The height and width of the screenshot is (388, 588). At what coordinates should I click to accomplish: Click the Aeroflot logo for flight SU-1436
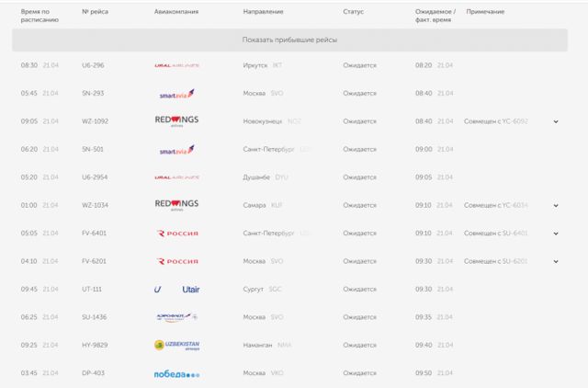176,317
